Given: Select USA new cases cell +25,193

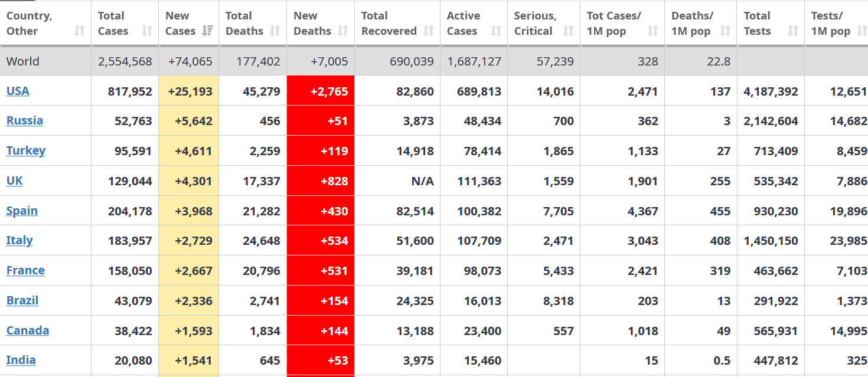Looking at the screenshot, I should 189,91.
